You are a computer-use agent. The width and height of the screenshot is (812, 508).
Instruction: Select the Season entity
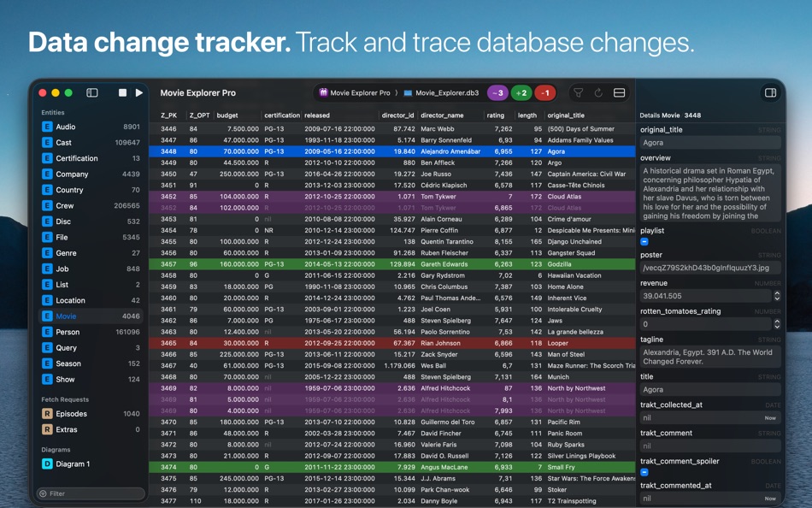pos(91,363)
